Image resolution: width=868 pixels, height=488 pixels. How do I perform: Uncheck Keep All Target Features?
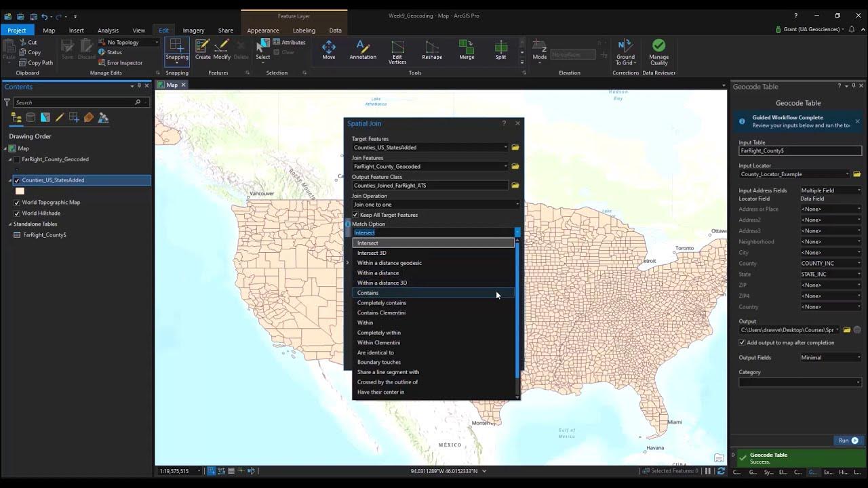pyautogui.click(x=355, y=215)
